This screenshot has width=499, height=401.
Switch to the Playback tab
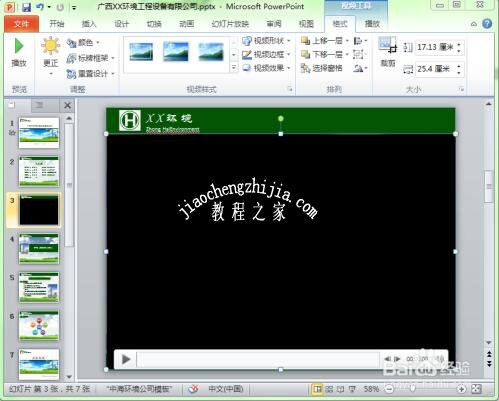[x=372, y=24]
